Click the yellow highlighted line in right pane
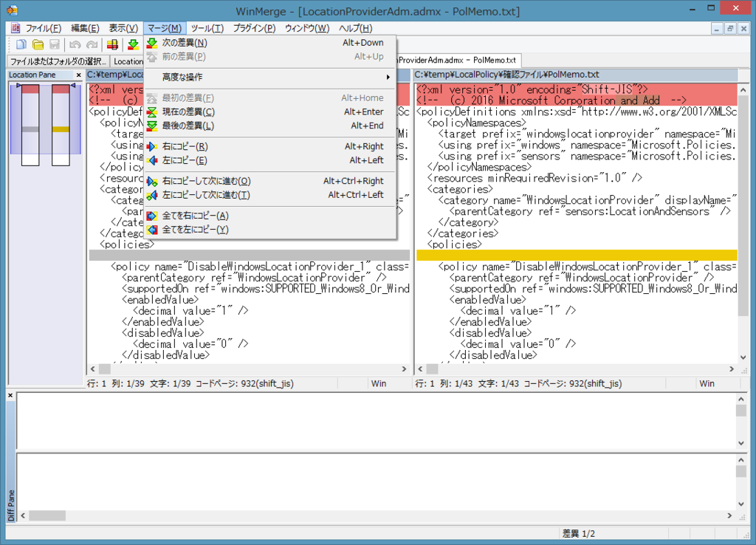756x545 pixels. coord(577,256)
